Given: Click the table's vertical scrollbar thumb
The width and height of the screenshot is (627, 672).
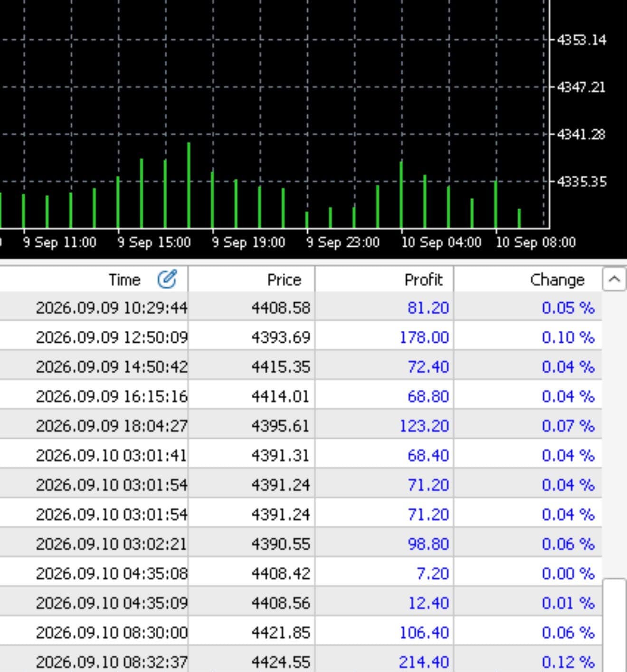Looking at the screenshot, I should point(614,625).
